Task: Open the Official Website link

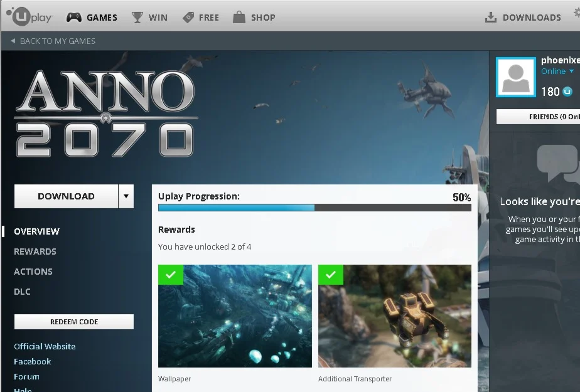Action: point(45,347)
